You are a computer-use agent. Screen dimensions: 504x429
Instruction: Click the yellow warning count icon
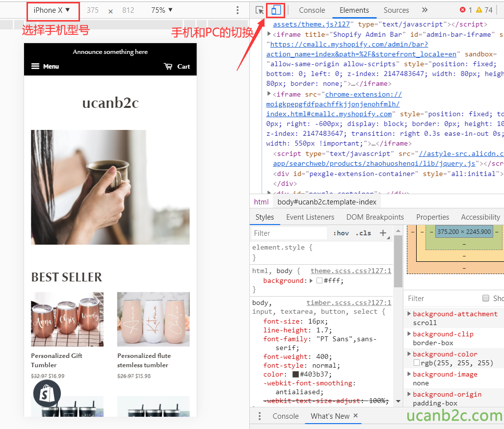click(x=479, y=10)
